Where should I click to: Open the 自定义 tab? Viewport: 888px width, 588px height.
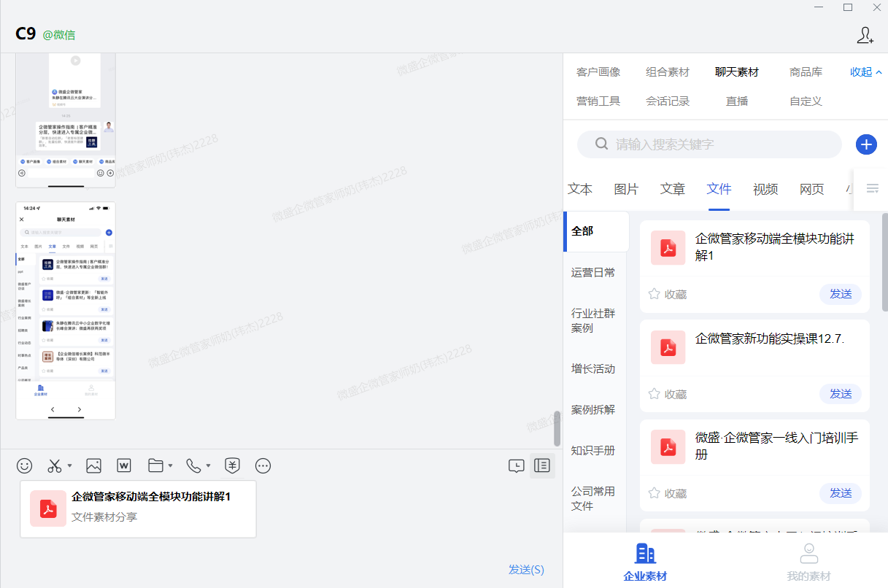[806, 101]
